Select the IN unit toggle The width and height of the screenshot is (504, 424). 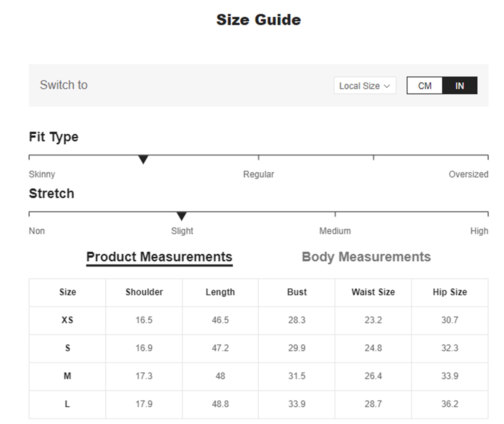coord(460,86)
